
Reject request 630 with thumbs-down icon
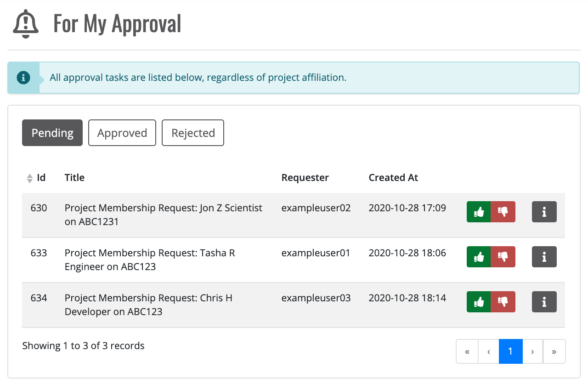point(503,212)
